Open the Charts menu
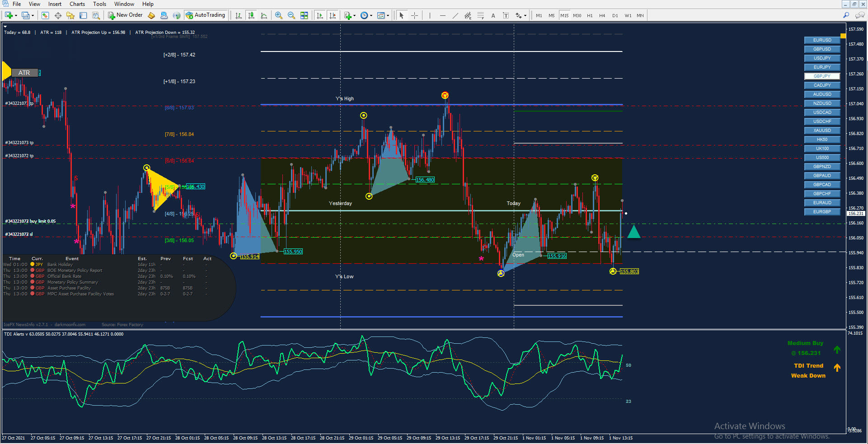This screenshot has height=444, width=868. point(77,4)
